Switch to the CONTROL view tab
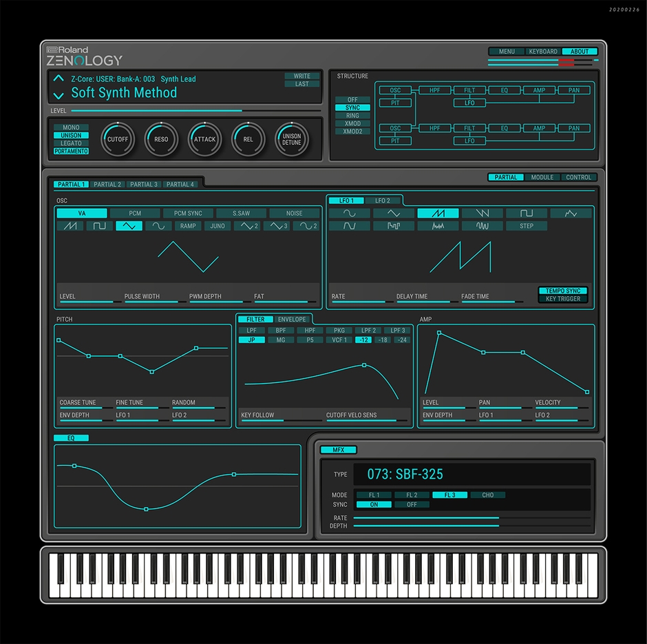Image resolution: width=647 pixels, height=644 pixels. point(578,177)
